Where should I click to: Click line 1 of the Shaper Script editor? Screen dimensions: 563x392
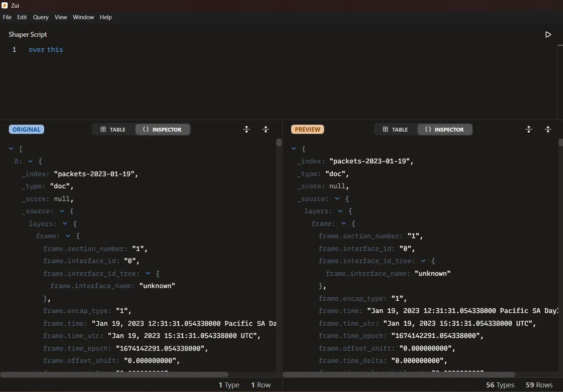[x=46, y=49]
